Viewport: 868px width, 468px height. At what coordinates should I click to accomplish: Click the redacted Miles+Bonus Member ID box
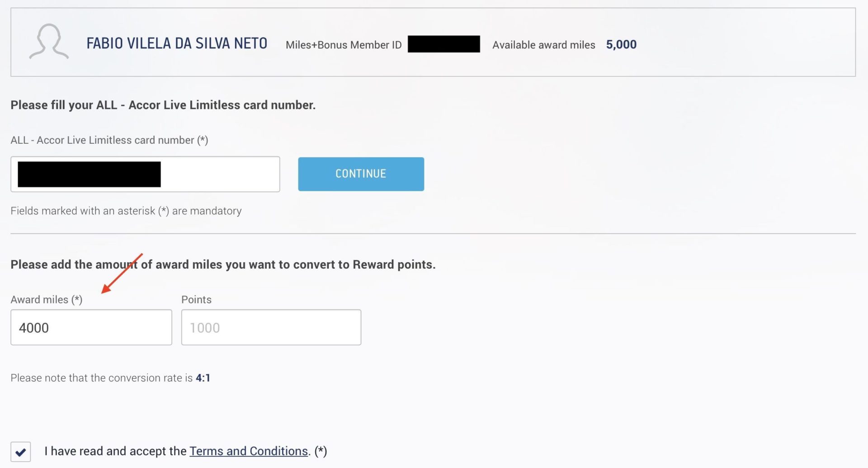click(444, 44)
